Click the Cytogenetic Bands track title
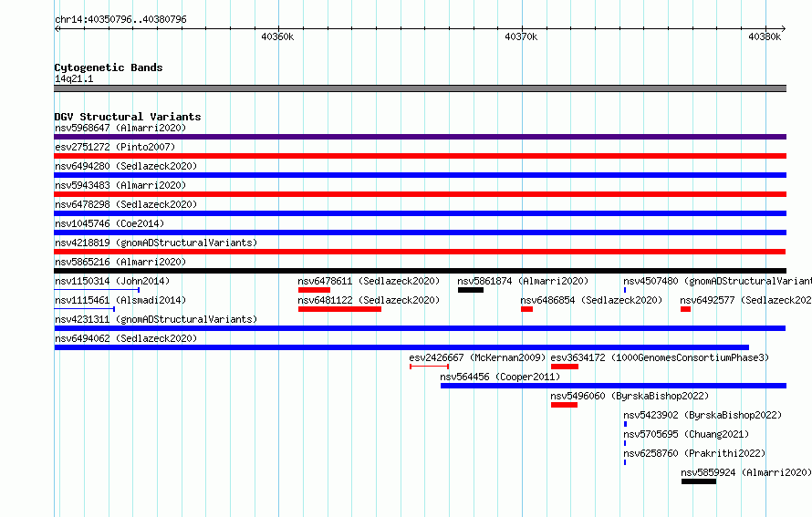812x517 pixels. tap(109, 67)
